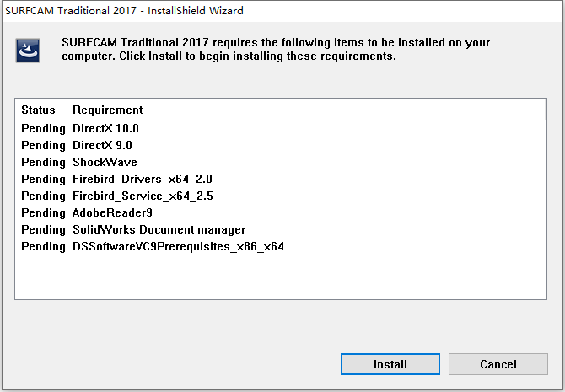Select the AdobeReader9 requirement

point(112,212)
